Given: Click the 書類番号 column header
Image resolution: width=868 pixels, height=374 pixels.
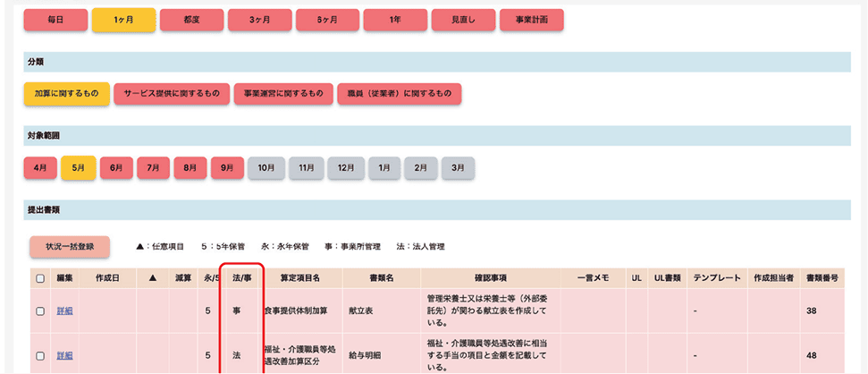Looking at the screenshot, I should (x=822, y=278).
